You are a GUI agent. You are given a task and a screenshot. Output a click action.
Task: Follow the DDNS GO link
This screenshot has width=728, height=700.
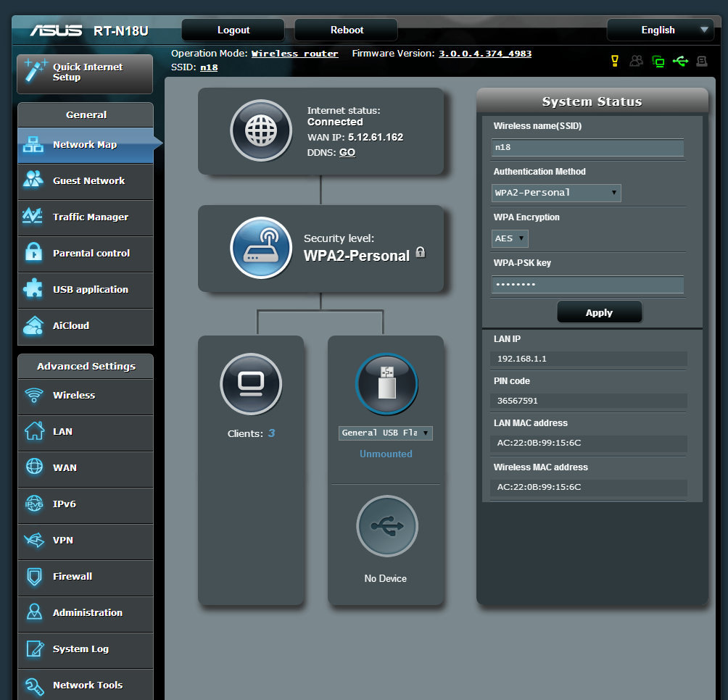tap(347, 153)
